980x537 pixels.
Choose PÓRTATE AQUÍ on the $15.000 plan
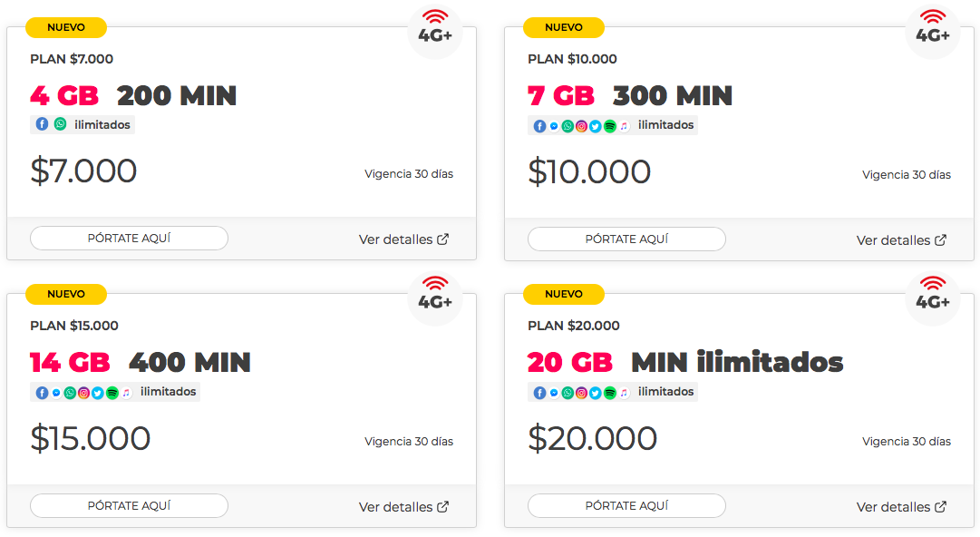[x=129, y=505]
